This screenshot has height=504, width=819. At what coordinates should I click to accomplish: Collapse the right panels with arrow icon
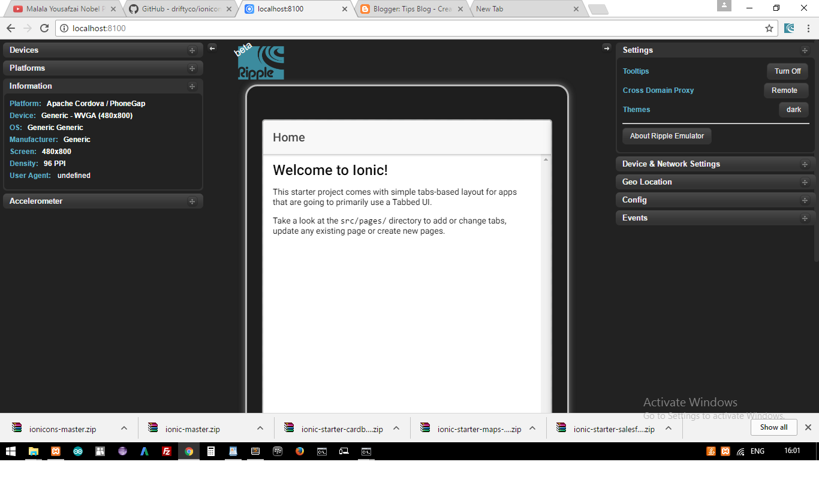point(606,48)
